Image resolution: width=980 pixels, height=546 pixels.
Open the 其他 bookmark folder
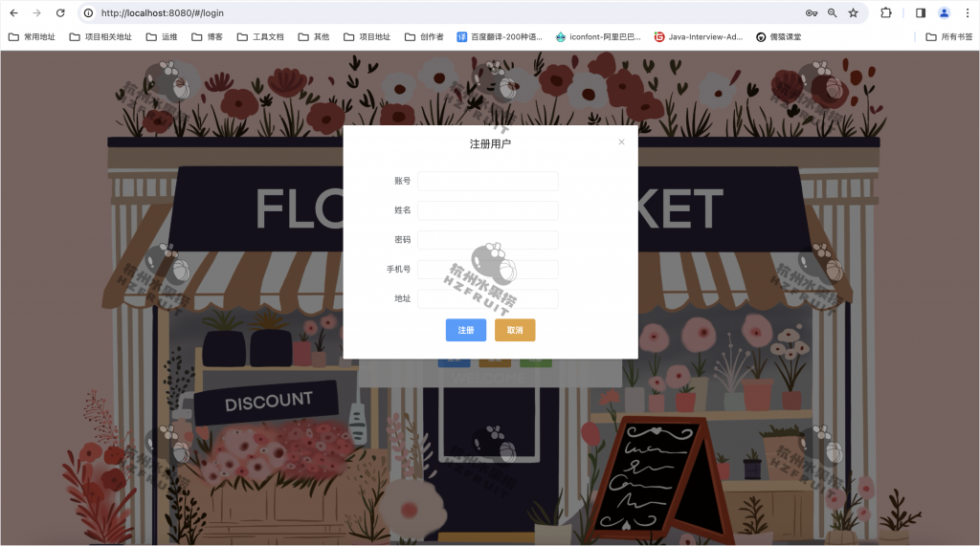coord(314,37)
